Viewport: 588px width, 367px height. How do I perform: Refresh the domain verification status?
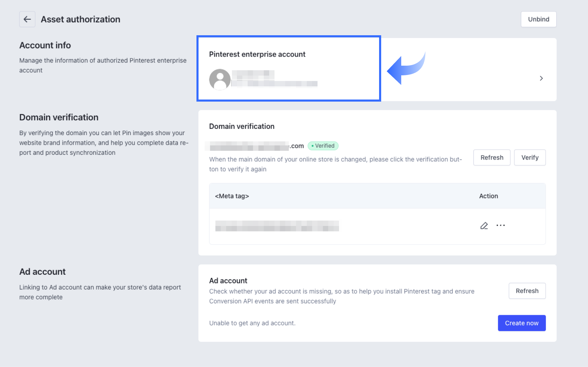coord(491,158)
